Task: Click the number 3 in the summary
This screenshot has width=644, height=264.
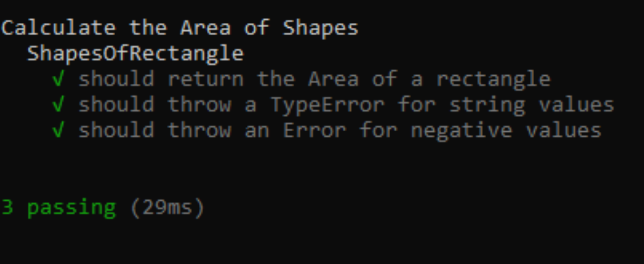Action: (7, 207)
